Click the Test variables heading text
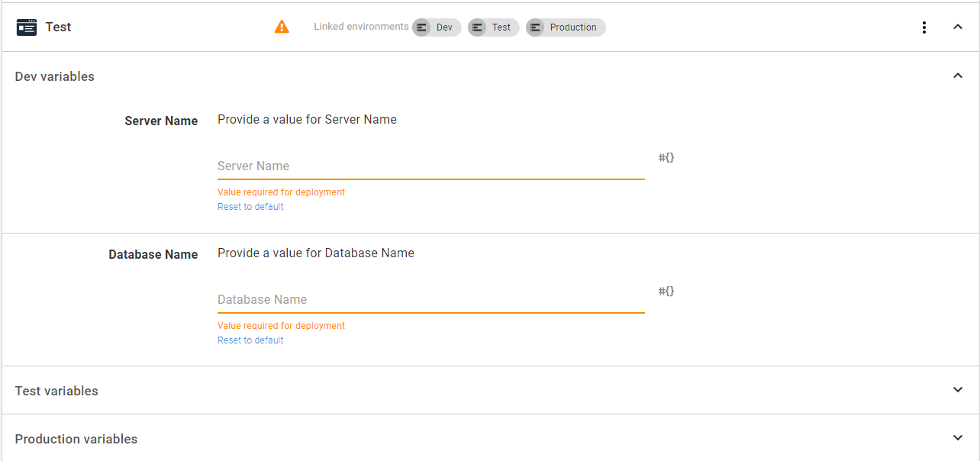The image size is (980, 461). (56, 391)
